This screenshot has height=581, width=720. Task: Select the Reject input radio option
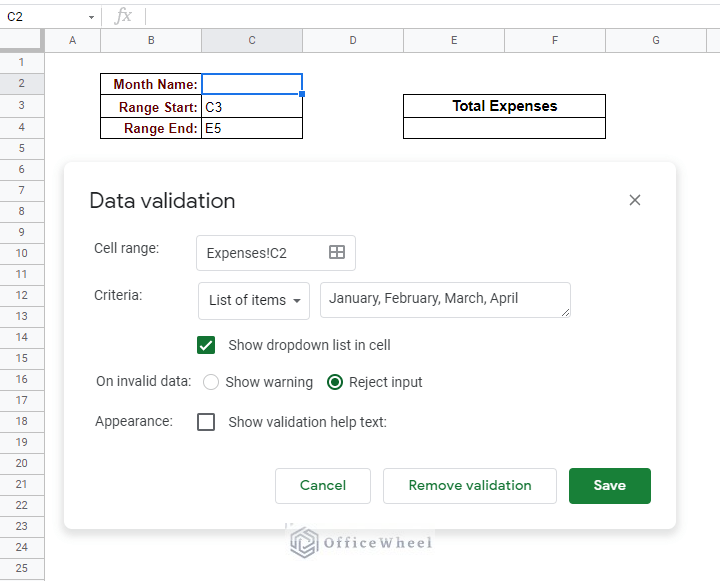coord(335,382)
